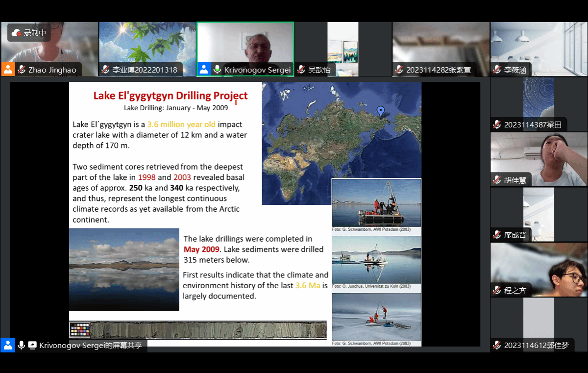This screenshot has height=373, width=588.
Task: Click the screen share icon in the bottom-left label
Action: 32,345
